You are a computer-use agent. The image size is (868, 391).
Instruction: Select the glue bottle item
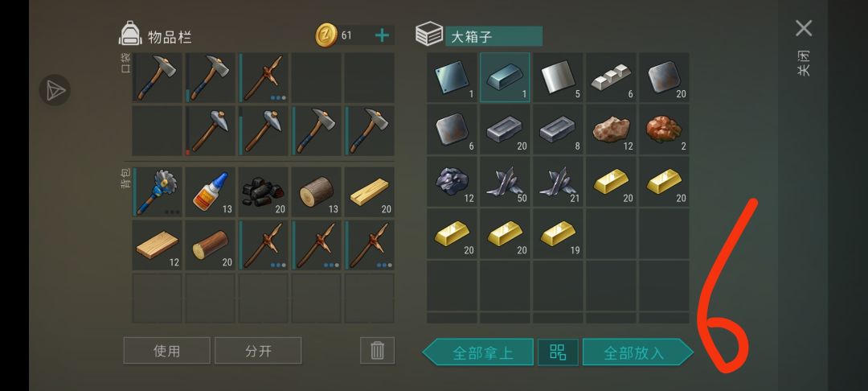click(210, 191)
